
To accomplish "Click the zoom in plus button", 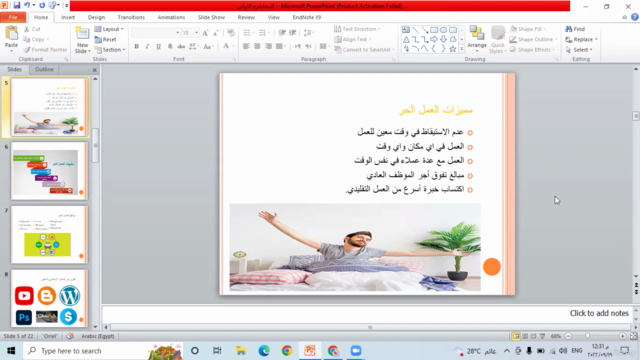I will [622, 336].
